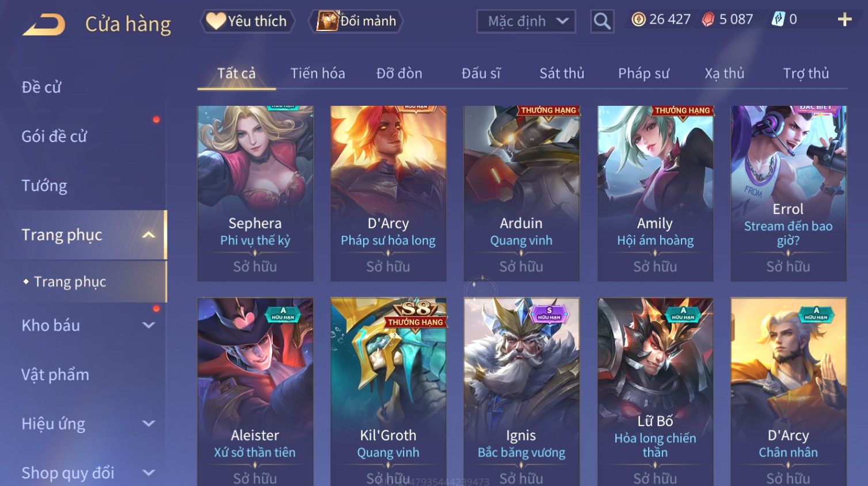Image resolution: width=868 pixels, height=486 pixels.
Task: Open the search magnifier icon
Action: [x=602, y=21]
